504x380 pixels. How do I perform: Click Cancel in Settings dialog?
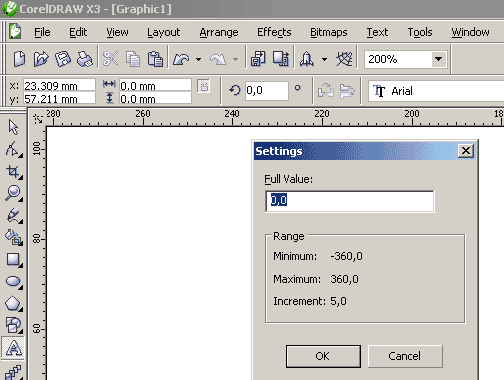click(405, 356)
